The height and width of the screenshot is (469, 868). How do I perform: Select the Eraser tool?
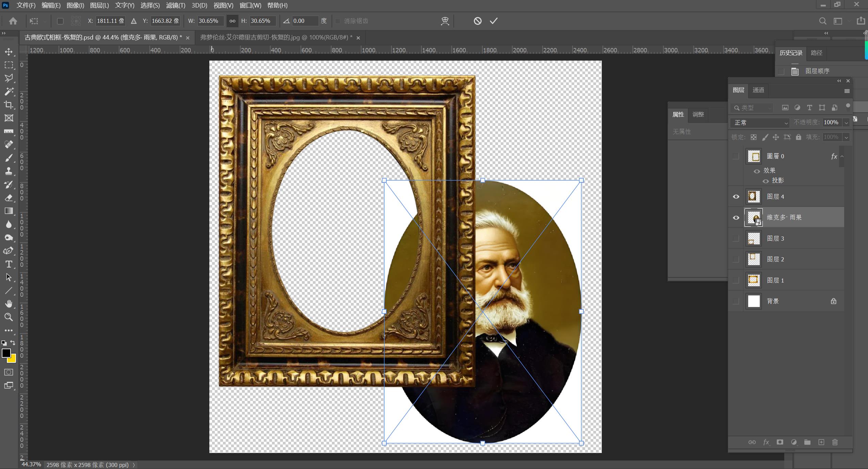coord(9,198)
